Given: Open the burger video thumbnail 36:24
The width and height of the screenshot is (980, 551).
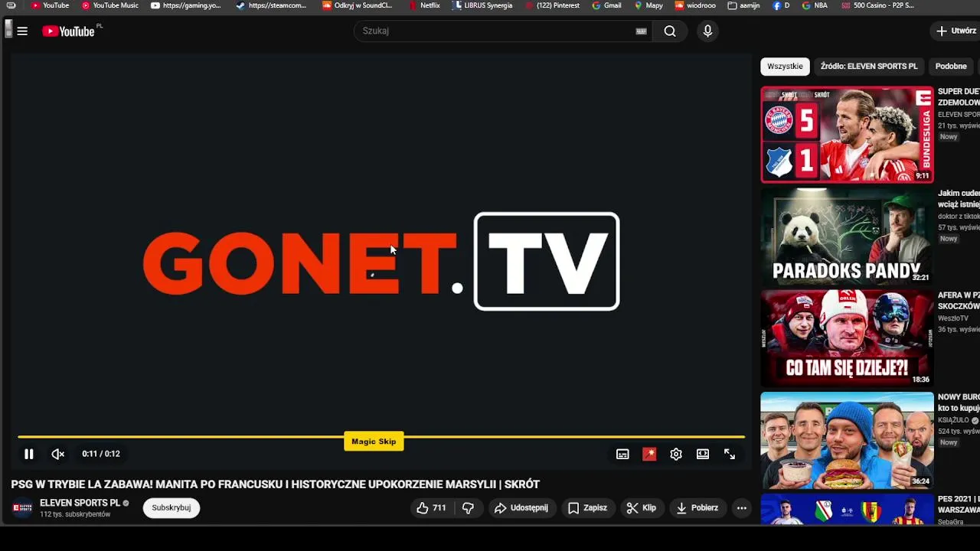Looking at the screenshot, I should tap(847, 440).
